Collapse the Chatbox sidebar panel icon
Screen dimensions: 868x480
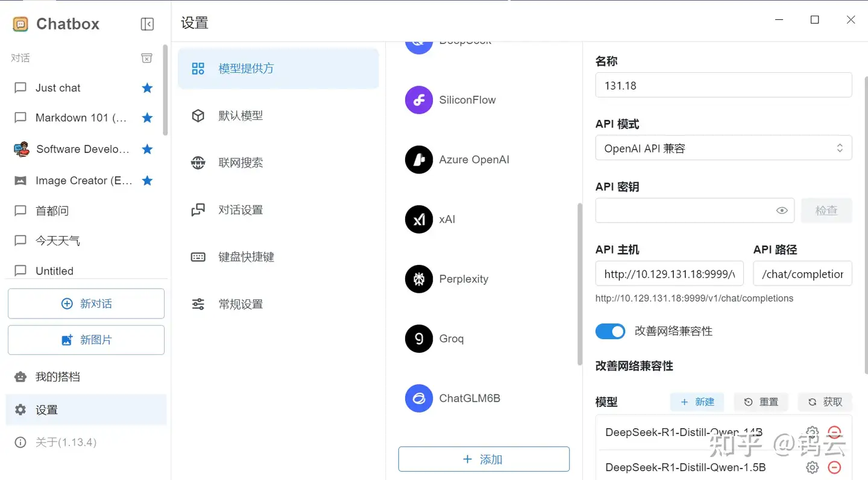click(x=147, y=24)
